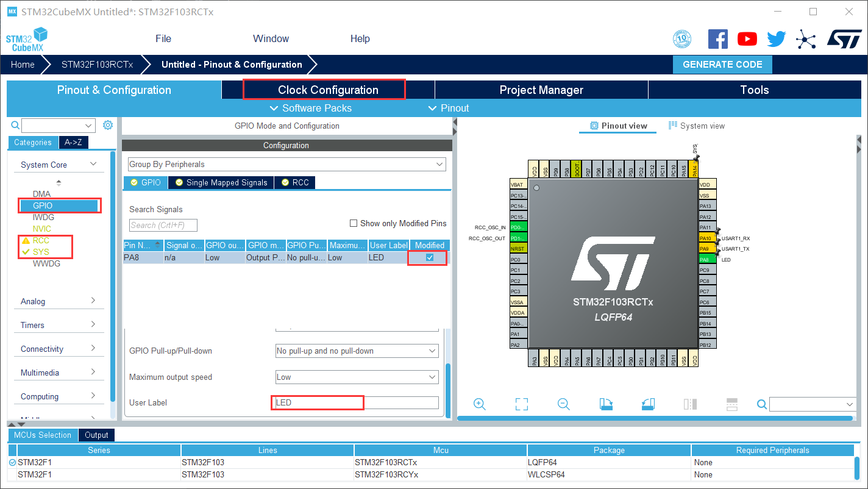This screenshot has width=868, height=489.
Task: Open the Output bottom tab
Action: (96, 435)
